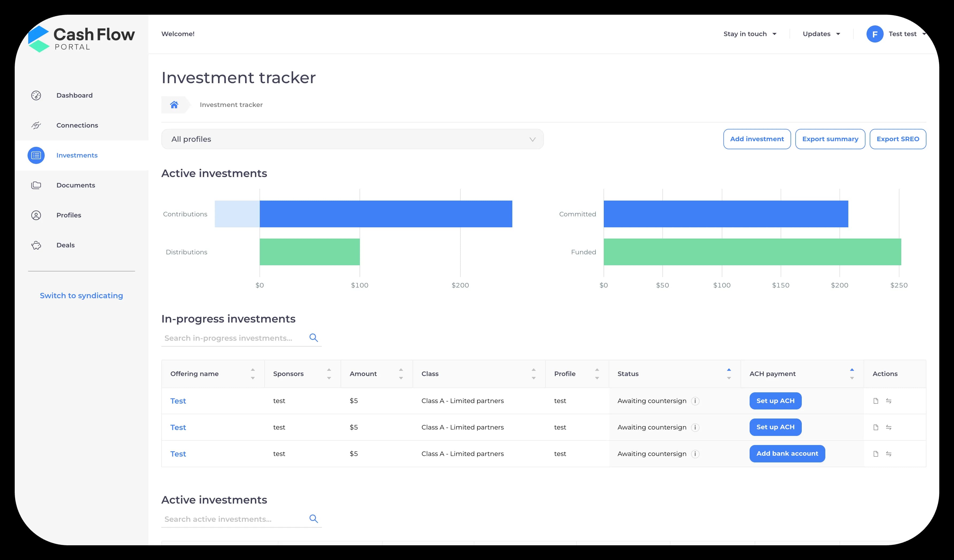Toggle sorting on Offering name column

click(253, 374)
